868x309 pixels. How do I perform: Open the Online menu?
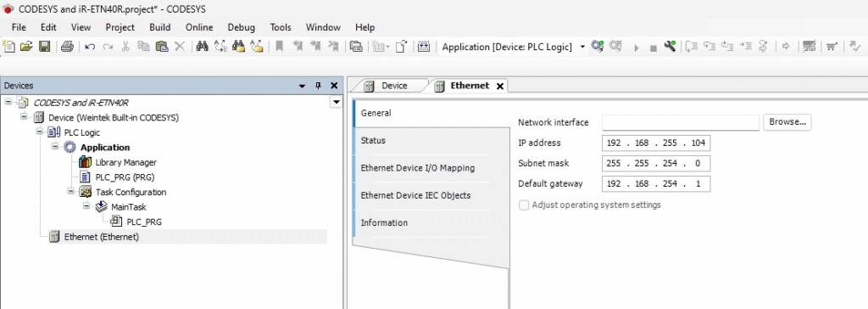[199, 27]
